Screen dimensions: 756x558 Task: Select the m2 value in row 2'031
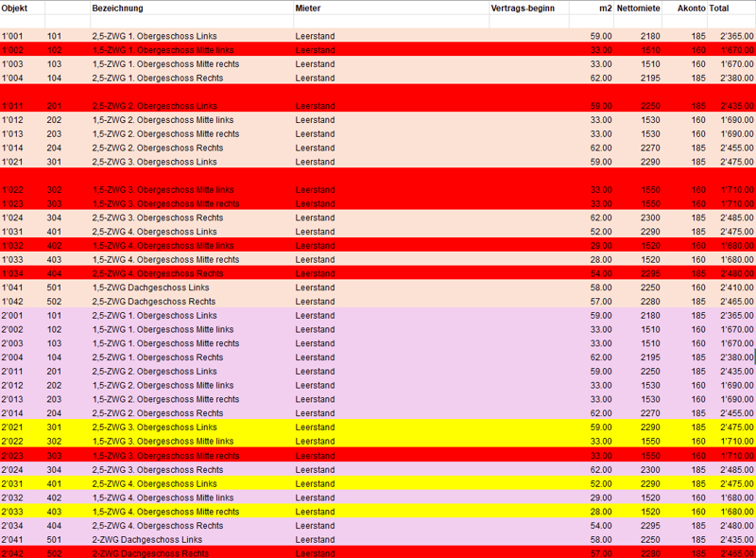601,484
